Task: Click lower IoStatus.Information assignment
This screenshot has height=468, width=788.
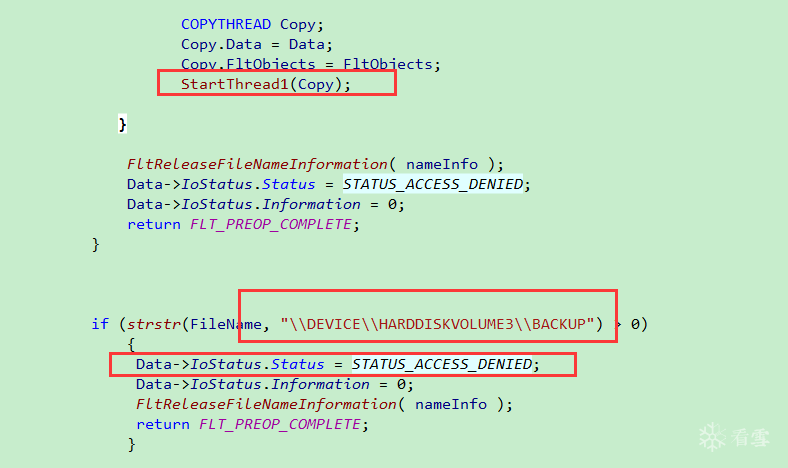Action: pos(274,385)
